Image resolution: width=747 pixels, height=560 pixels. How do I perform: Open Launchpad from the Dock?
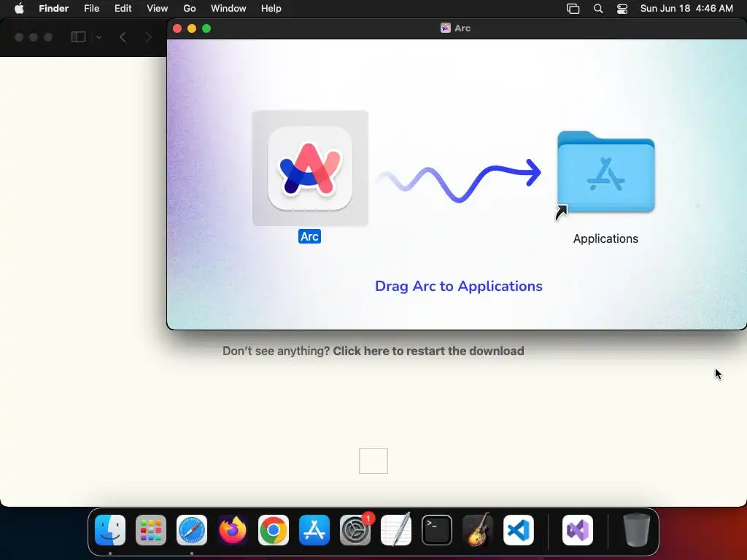click(x=151, y=530)
